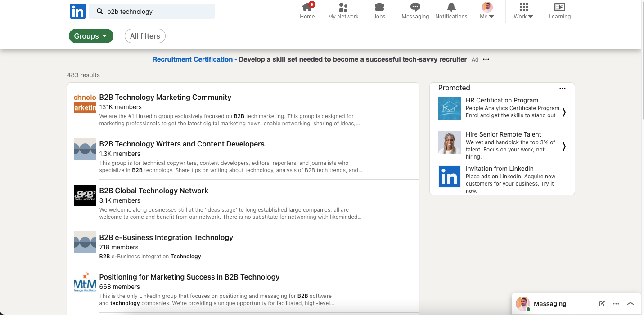Collapse the Messaging panel
644x315 pixels.
[630, 303]
